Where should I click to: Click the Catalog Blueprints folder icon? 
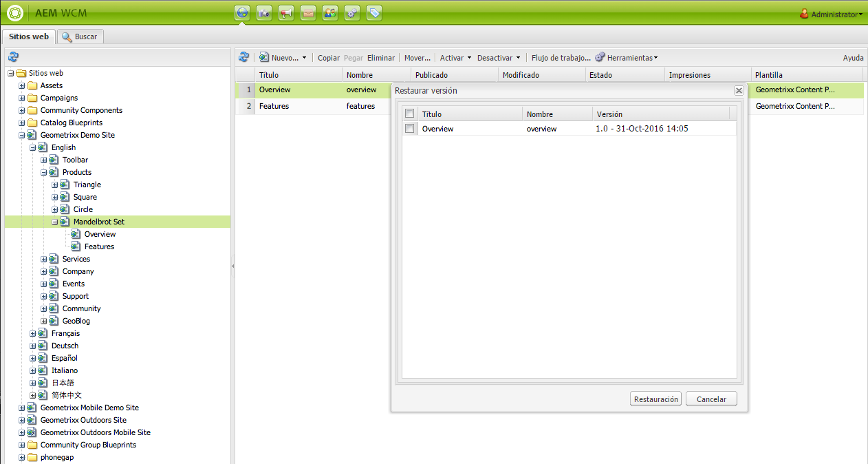click(32, 123)
